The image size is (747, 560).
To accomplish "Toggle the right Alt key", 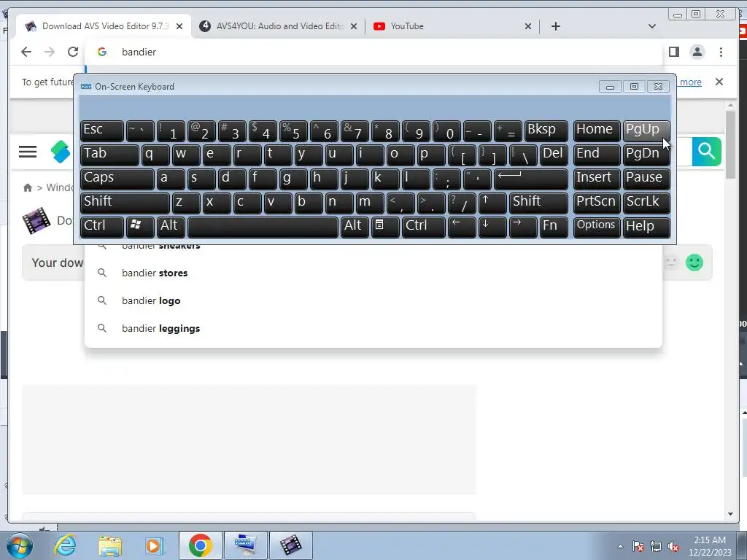I will click(355, 227).
